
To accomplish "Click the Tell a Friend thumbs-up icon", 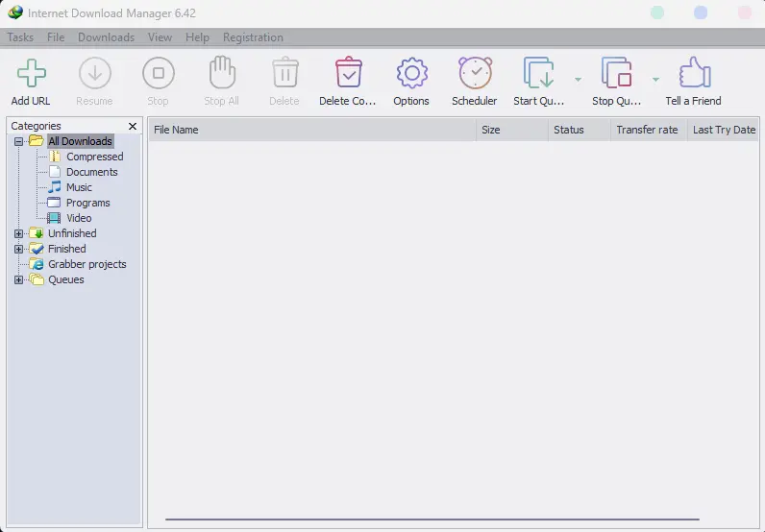I will point(695,73).
